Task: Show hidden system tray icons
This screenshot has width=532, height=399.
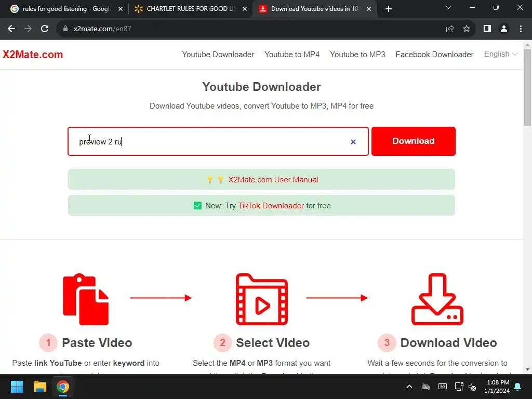Action: coord(409,387)
